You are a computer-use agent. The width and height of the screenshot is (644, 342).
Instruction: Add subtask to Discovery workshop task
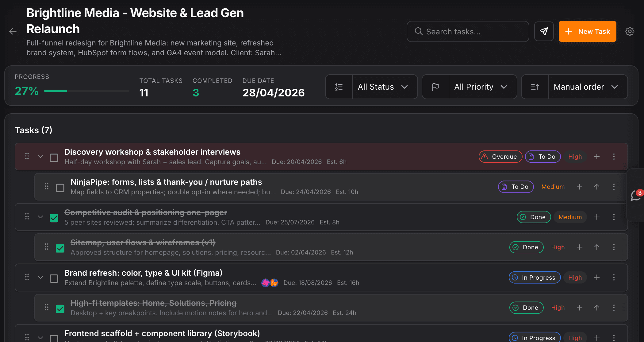[x=597, y=157]
